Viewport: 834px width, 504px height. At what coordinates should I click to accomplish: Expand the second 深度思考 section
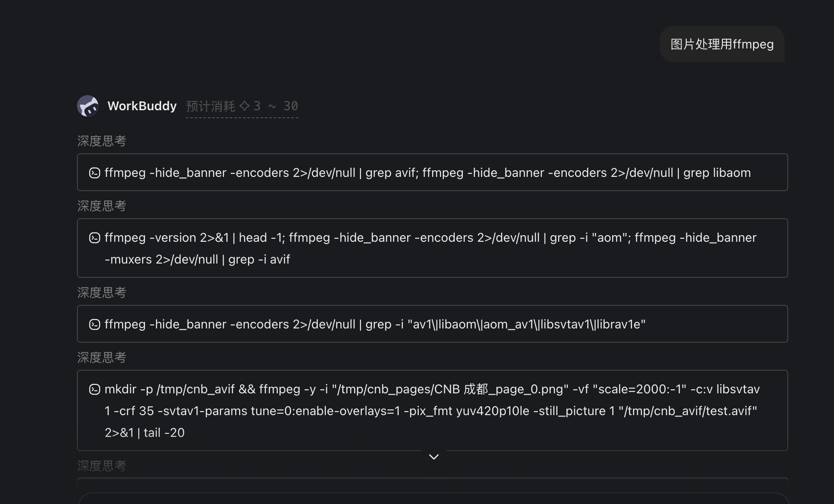(x=102, y=206)
